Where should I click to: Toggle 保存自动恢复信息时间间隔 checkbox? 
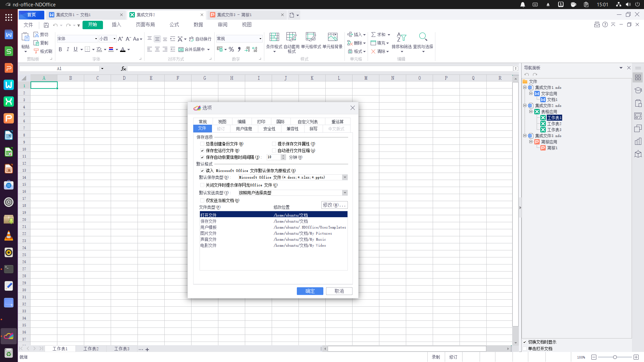(202, 157)
